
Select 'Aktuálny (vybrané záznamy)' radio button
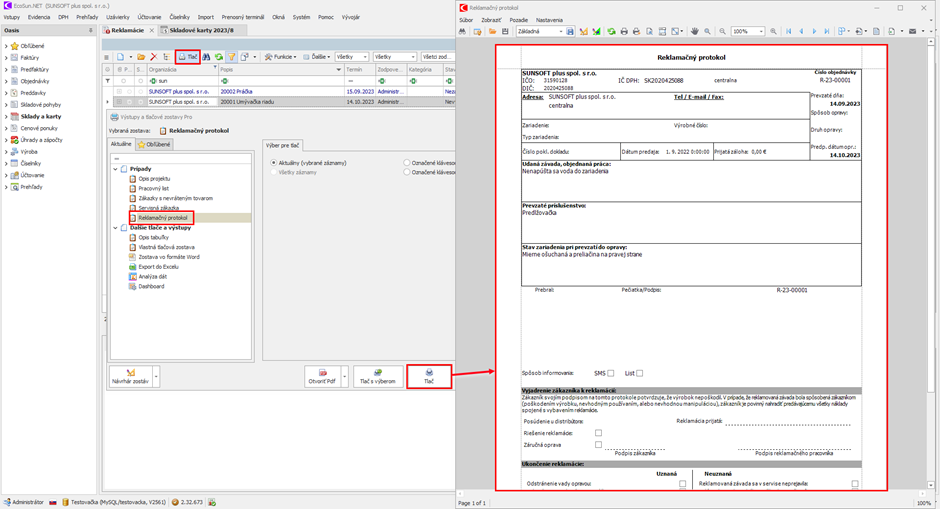point(273,161)
